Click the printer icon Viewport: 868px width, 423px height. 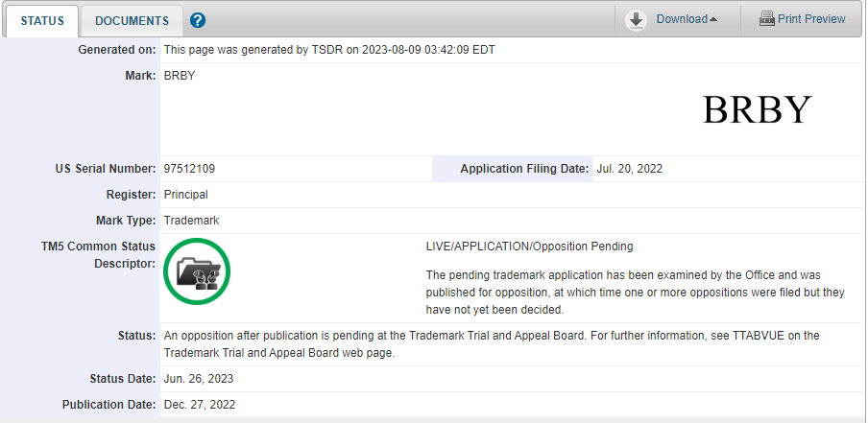click(766, 19)
